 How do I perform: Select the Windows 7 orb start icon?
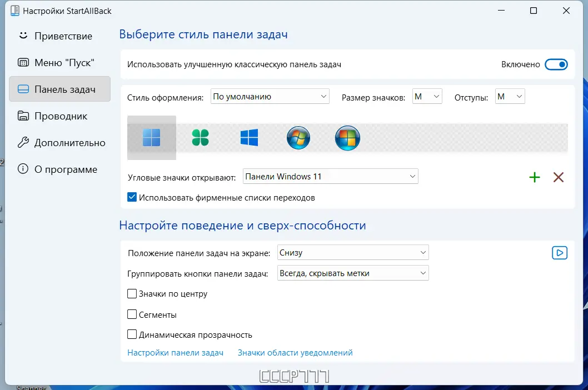(298, 138)
